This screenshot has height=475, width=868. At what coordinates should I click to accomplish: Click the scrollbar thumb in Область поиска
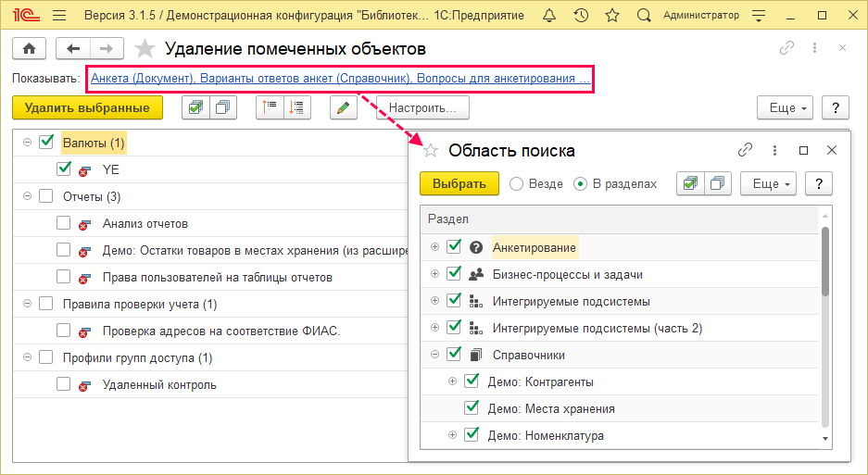pos(824,261)
